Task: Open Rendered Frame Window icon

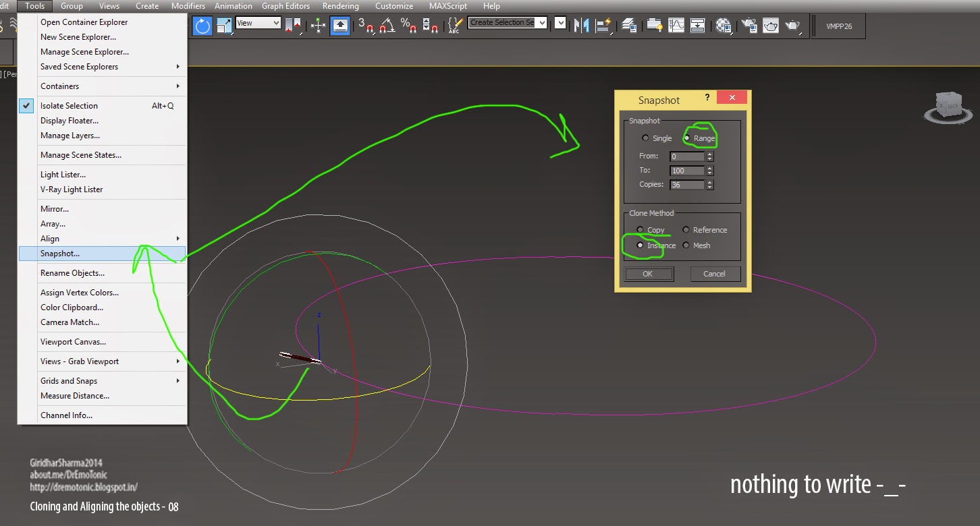Action: (771, 26)
